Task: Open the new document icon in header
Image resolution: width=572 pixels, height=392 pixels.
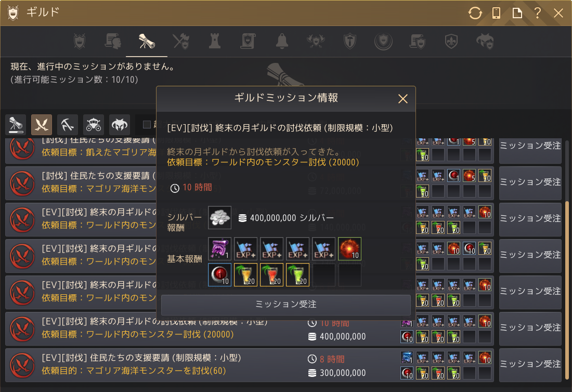Action: [517, 13]
